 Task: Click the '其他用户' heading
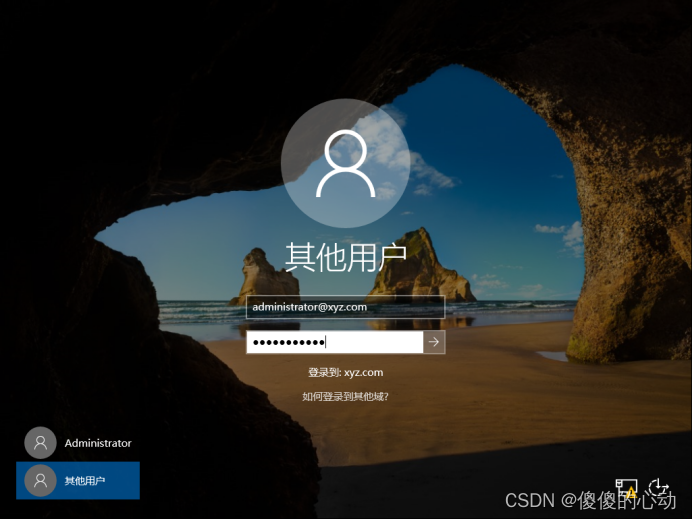click(x=346, y=257)
